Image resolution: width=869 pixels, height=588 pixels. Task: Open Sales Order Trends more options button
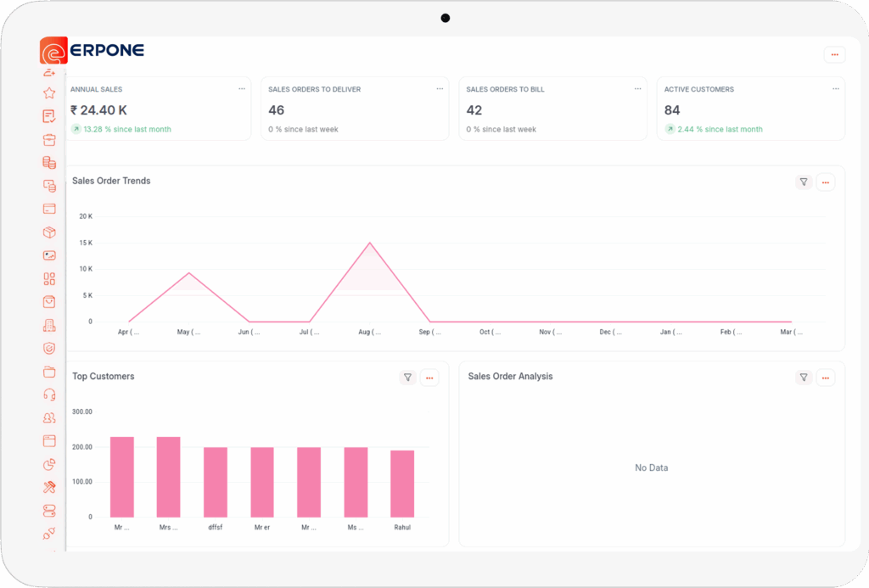point(826,182)
